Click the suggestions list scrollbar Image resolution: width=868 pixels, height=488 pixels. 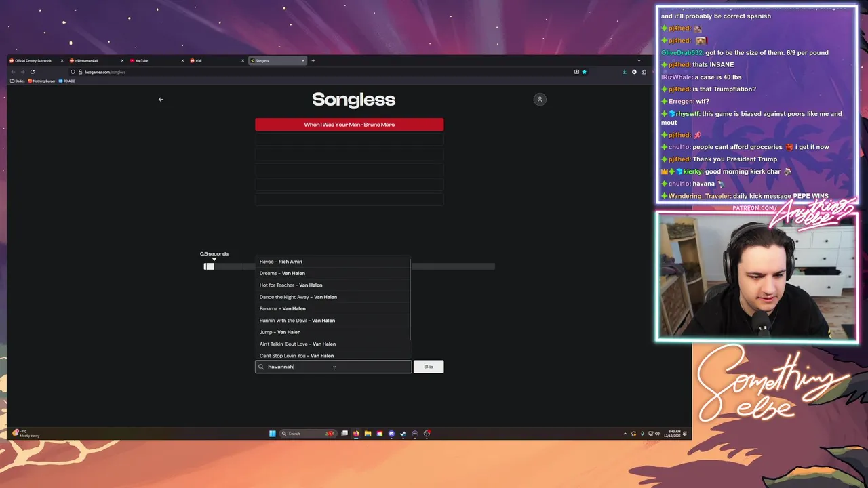410,299
